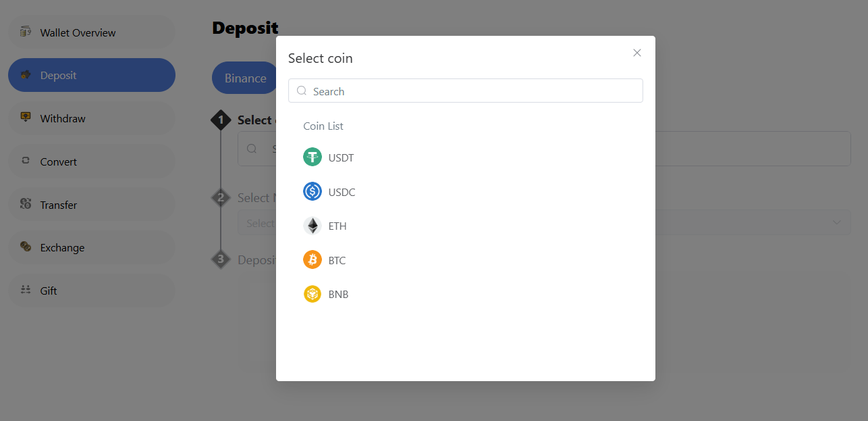The height and width of the screenshot is (421, 868).
Task: Click the search magnifier in Select coin dialog
Action: pos(302,91)
